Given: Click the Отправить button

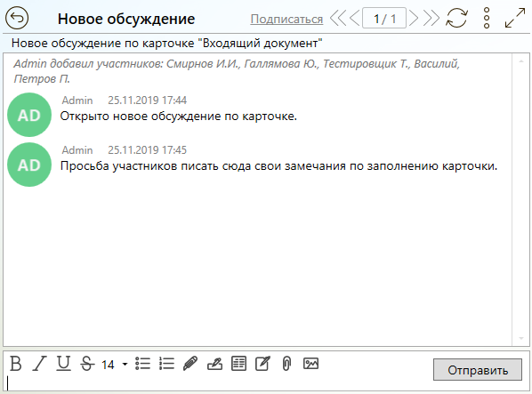Looking at the screenshot, I should 478,370.
